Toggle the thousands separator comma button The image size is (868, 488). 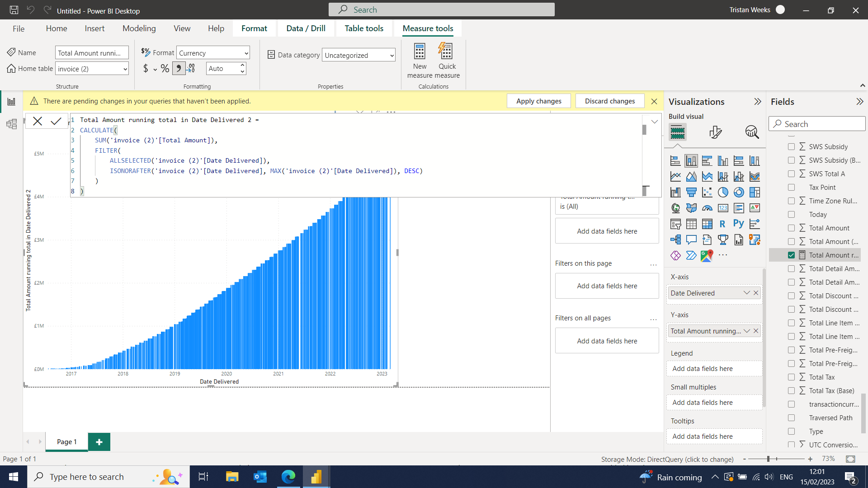click(179, 69)
